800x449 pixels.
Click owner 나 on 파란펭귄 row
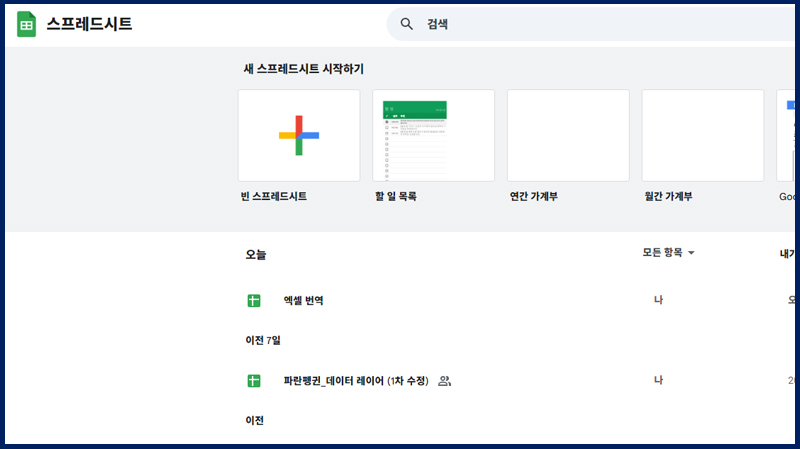click(x=659, y=380)
